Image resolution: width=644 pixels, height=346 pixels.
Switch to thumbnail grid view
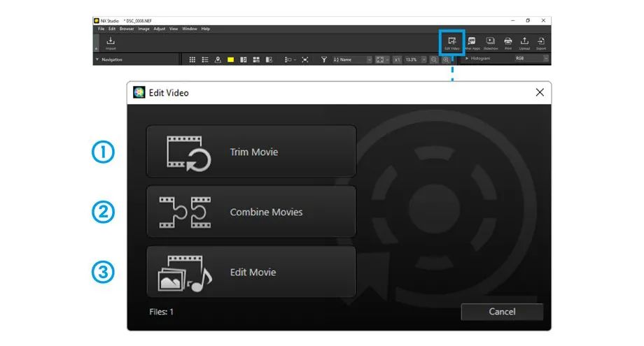click(x=192, y=60)
